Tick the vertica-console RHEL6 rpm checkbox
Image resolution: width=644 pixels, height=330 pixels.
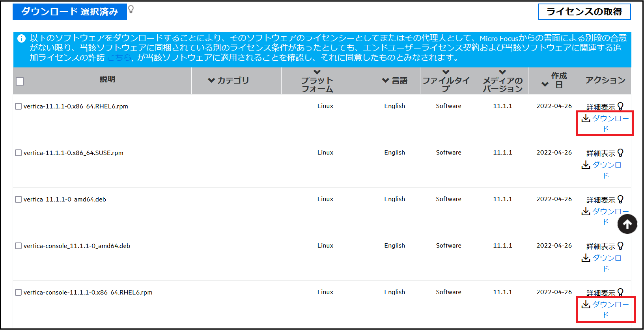[x=18, y=293]
